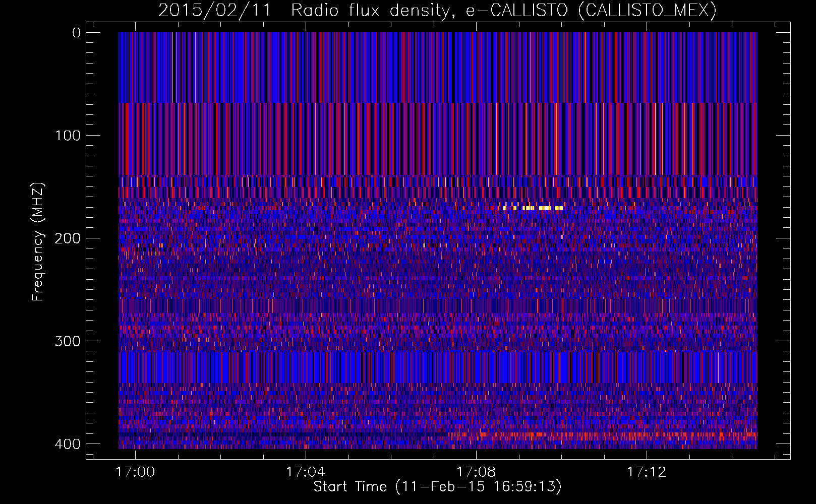Click the 17:00 time tick label
Viewport: 816px width, 504px height.
(135, 472)
